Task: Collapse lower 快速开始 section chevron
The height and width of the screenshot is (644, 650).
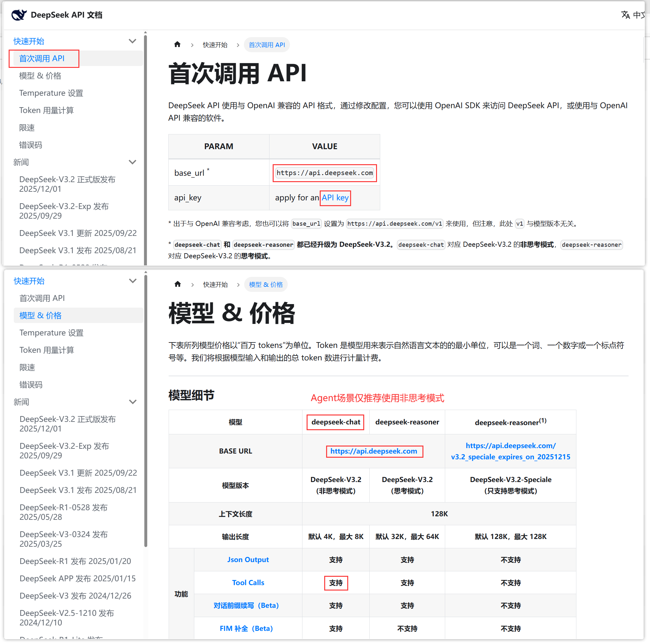Action: (x=133, y=281)
